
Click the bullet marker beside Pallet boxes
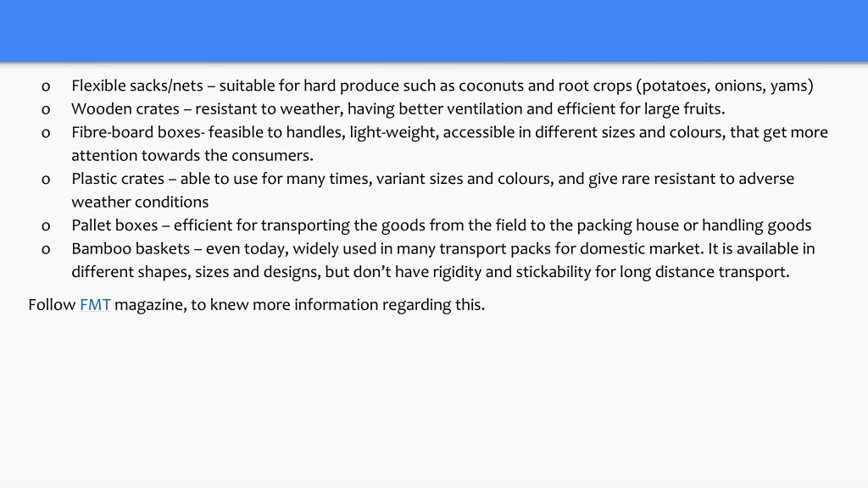46,225
